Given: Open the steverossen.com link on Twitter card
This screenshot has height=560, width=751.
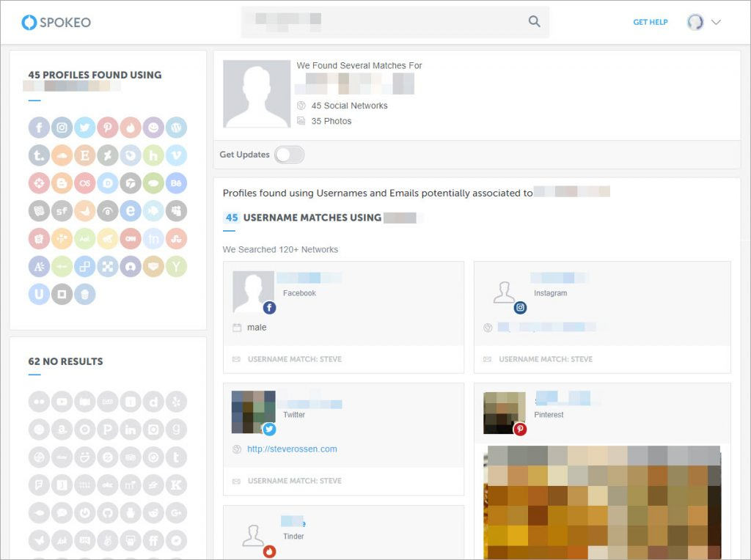Looking at the screenshot, I should 292,449.
